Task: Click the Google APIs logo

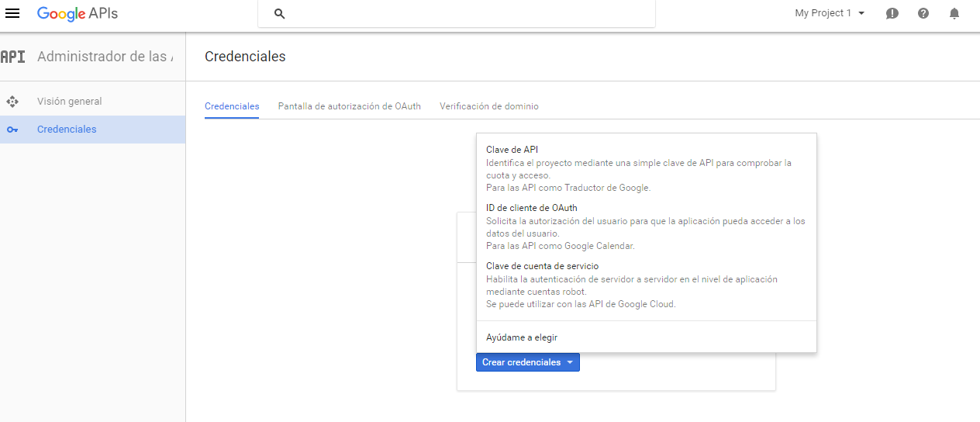Action: tap(78, 13)
